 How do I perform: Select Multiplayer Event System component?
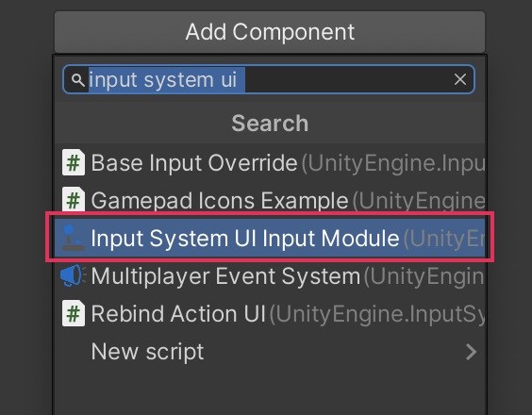[270, 275]
